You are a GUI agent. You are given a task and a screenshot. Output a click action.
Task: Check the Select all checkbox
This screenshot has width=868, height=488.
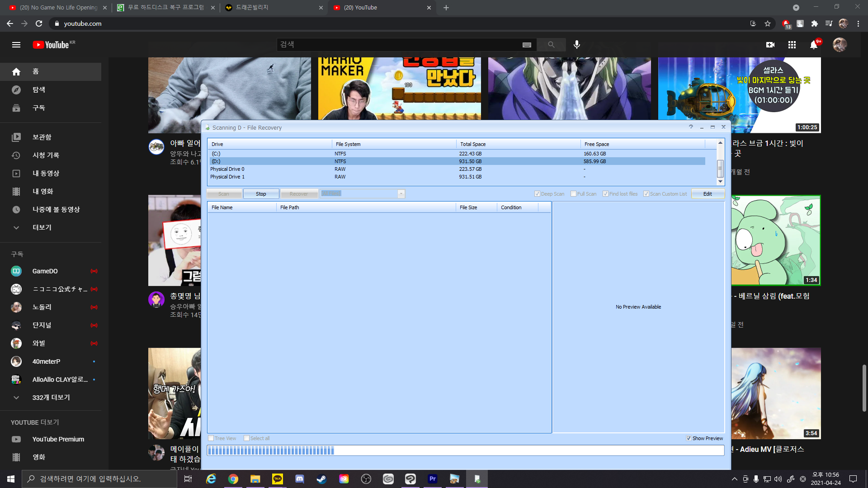click(x=246, y=438)
